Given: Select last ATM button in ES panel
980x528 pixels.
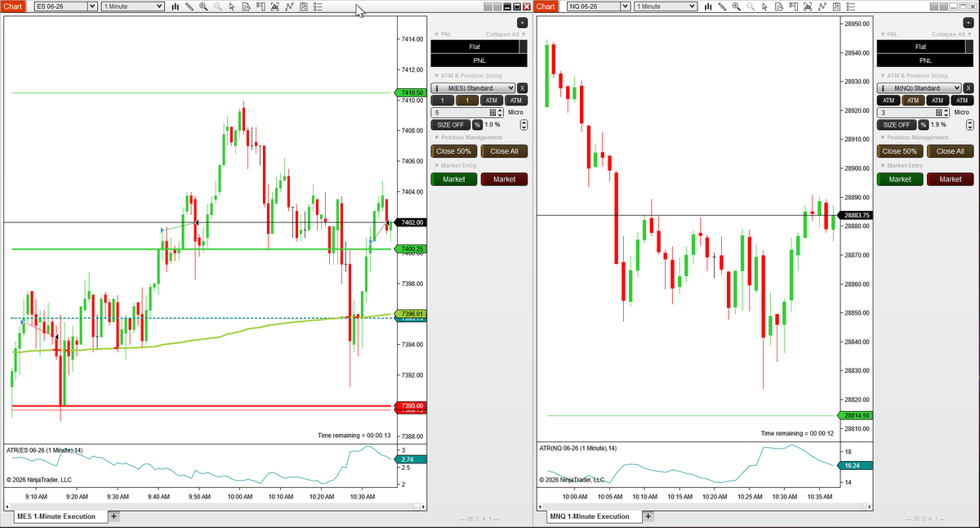Looking at the screenshot, I should [x=516, y=101].
